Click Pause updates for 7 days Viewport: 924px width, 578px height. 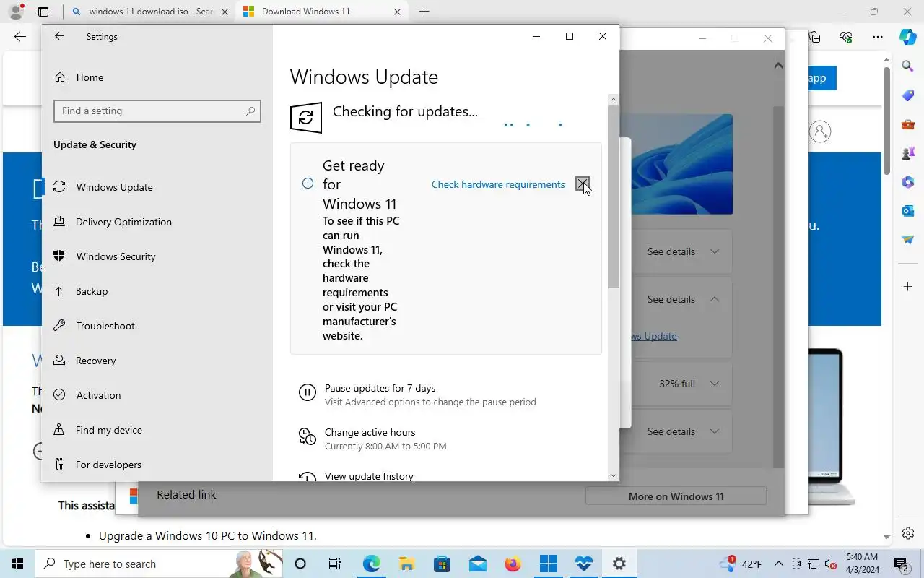(x=380, y=388)
